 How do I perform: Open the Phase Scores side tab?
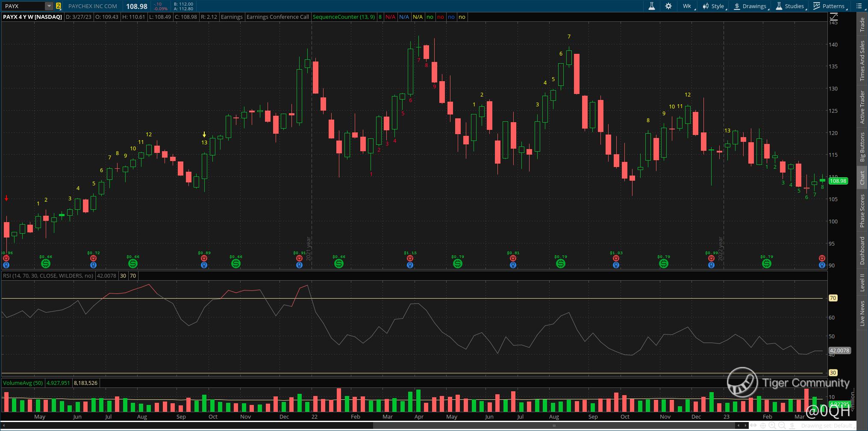[862, 211]
